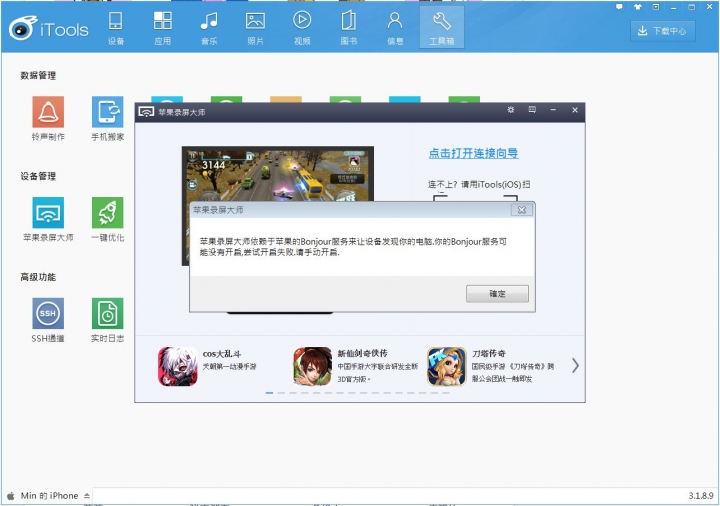Click version number 3.1.8.9
Screen dimensions: 720x506
(701, 496)
